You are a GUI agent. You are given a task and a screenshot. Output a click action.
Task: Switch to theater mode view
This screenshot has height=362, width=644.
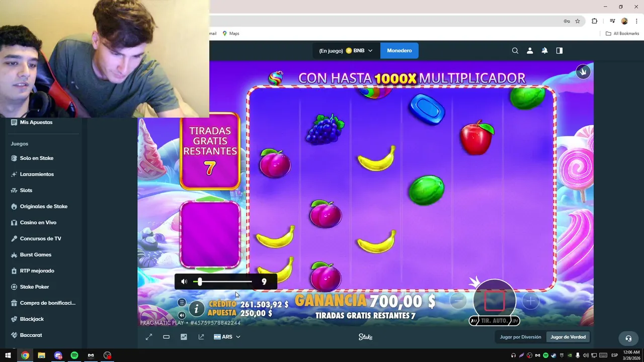[x=167, y=337]
